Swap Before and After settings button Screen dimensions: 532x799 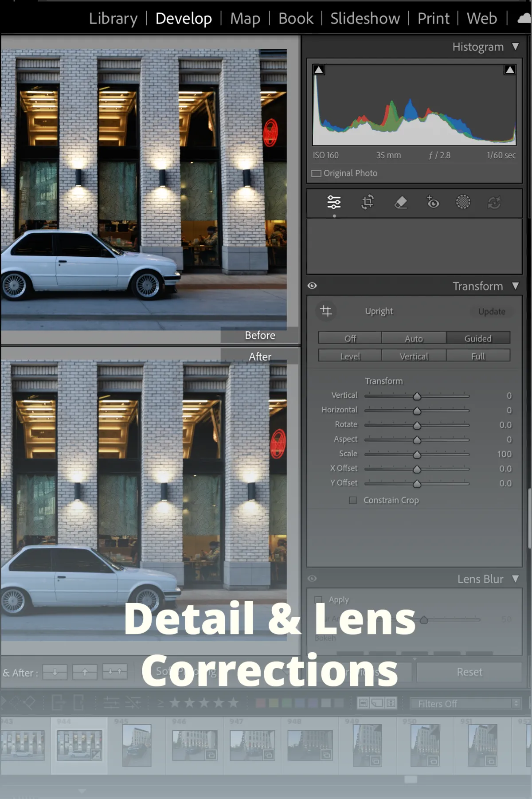click(x=115, y=672)
